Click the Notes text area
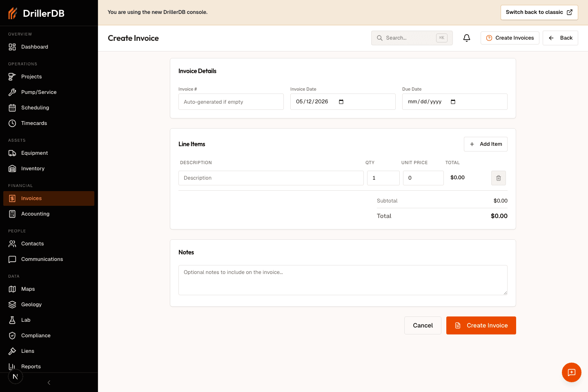The width and height of the screenshot is (588, 392). pos(343,280)
